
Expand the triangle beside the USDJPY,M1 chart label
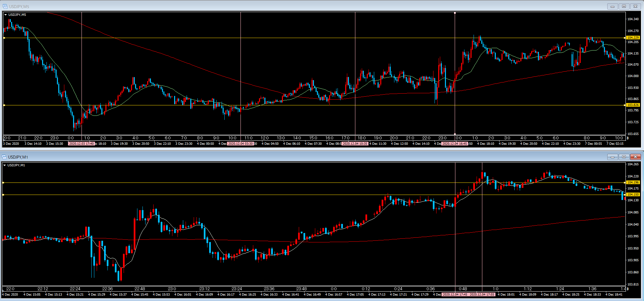pos(5,165)
